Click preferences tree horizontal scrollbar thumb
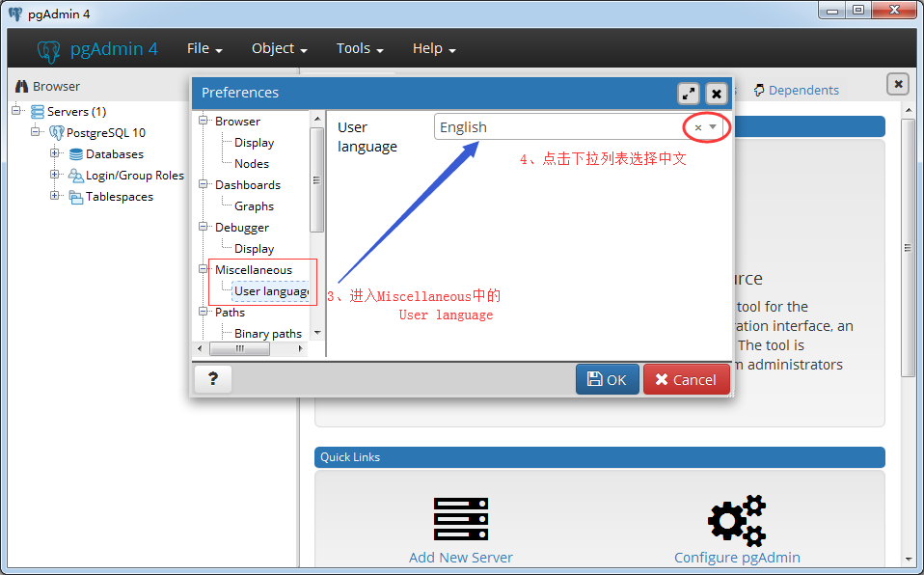 point(239,348)
